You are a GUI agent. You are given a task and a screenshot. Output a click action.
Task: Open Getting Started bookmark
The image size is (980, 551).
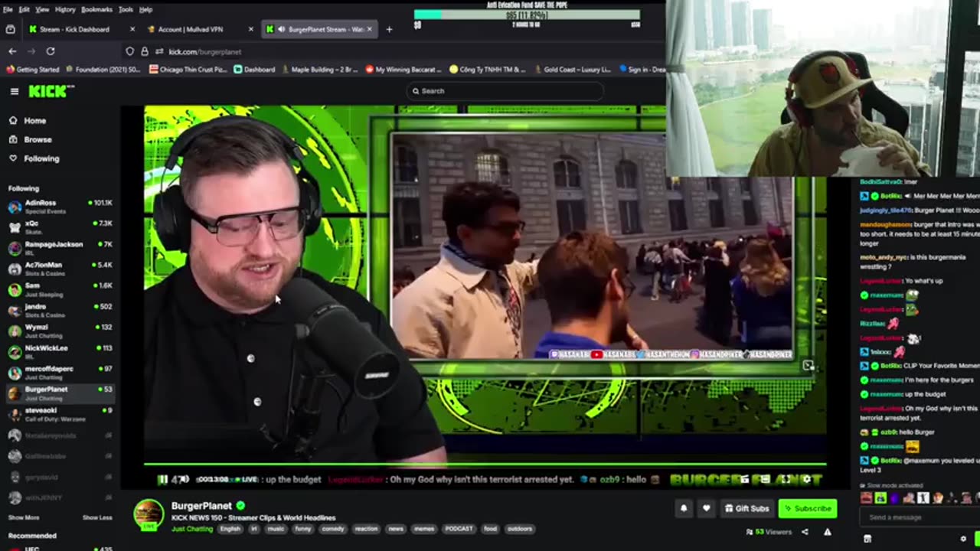tap(32, 69)
